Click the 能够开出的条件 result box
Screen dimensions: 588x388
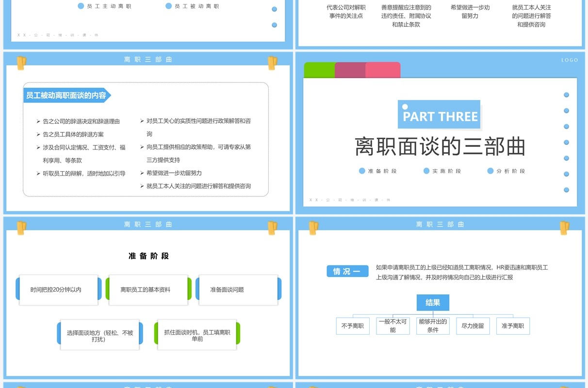coord(433,326)
